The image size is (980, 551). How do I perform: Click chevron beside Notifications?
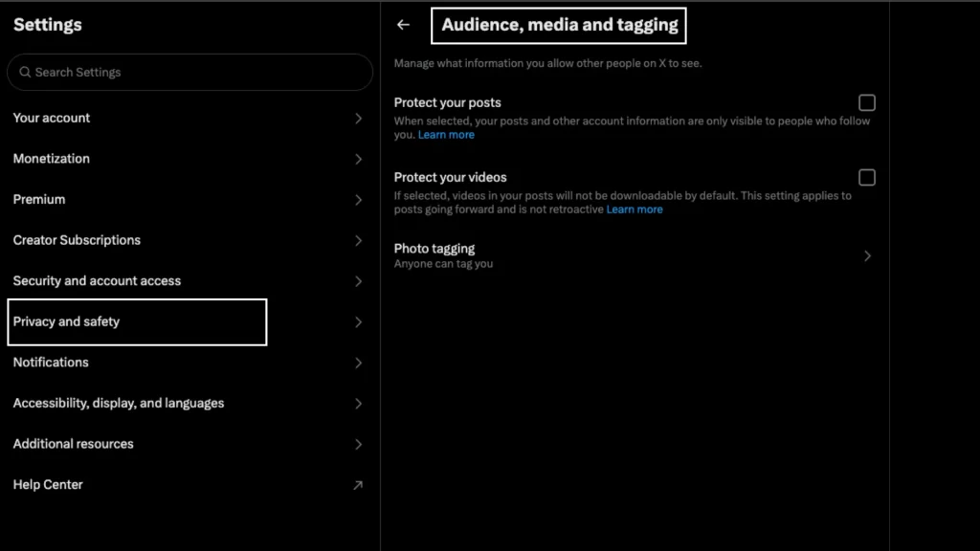(358, 363)
